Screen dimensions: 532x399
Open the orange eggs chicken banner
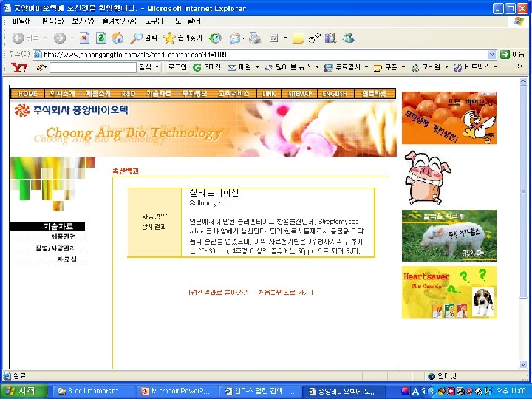point(449,117)
